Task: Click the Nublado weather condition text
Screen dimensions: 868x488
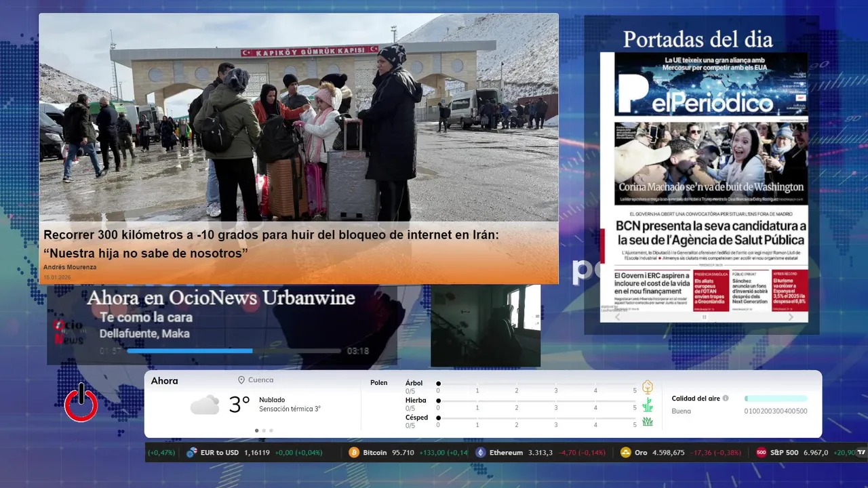Action: coord(272,400)
